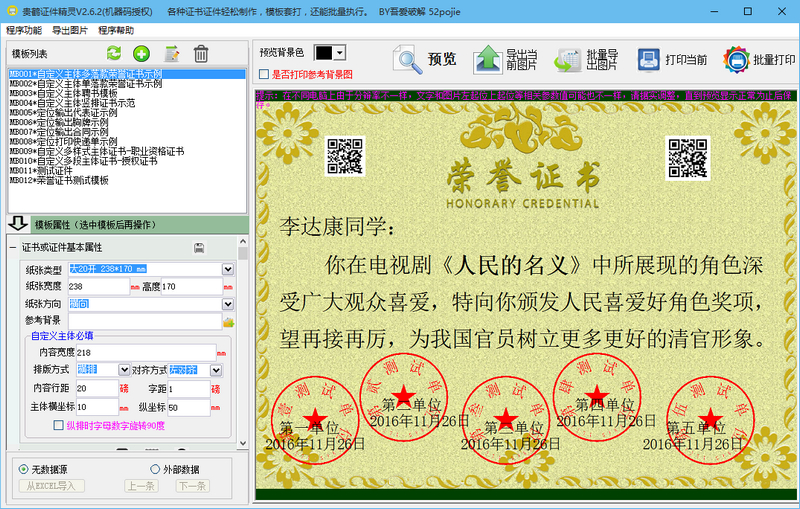Open the 导出图片 menu
The image size is (800, 509).
point(69,30)
